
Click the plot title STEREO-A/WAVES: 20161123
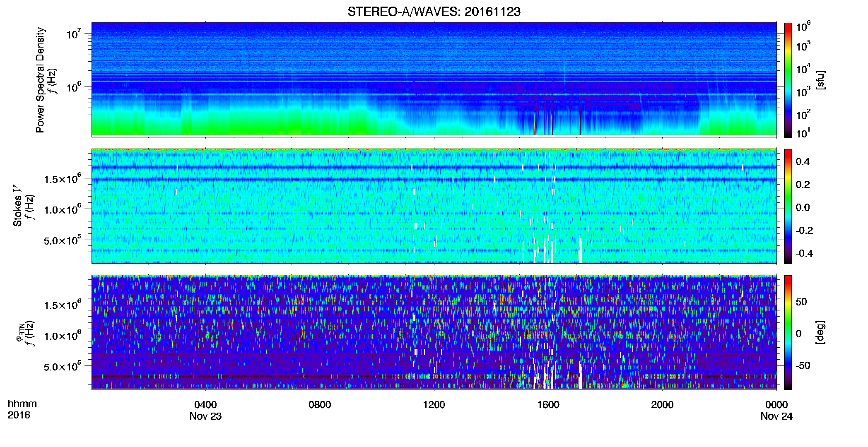point(434,12)
